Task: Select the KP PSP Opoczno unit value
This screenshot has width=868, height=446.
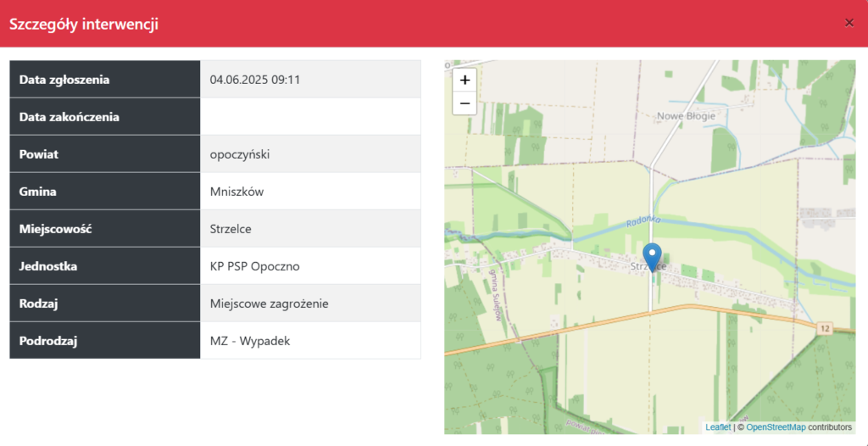Action: pyautogui.click(x=254, y=266)
